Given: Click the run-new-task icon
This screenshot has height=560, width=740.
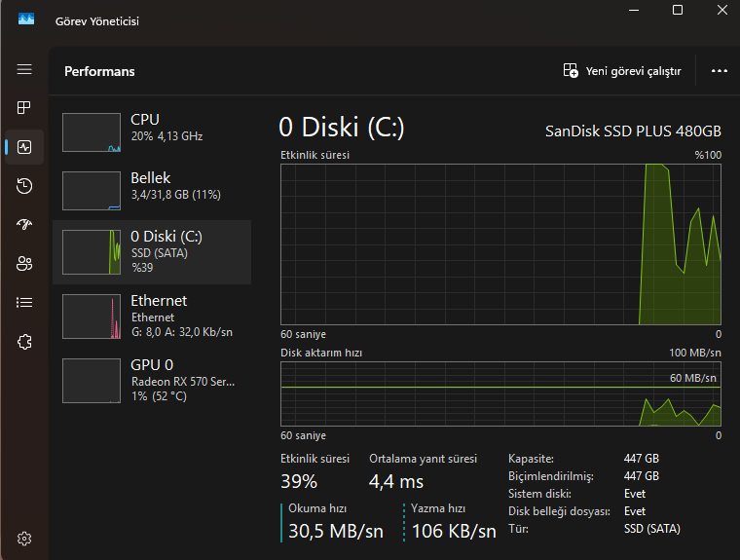Looking at the screenshot, I should [x=571, y=70].
